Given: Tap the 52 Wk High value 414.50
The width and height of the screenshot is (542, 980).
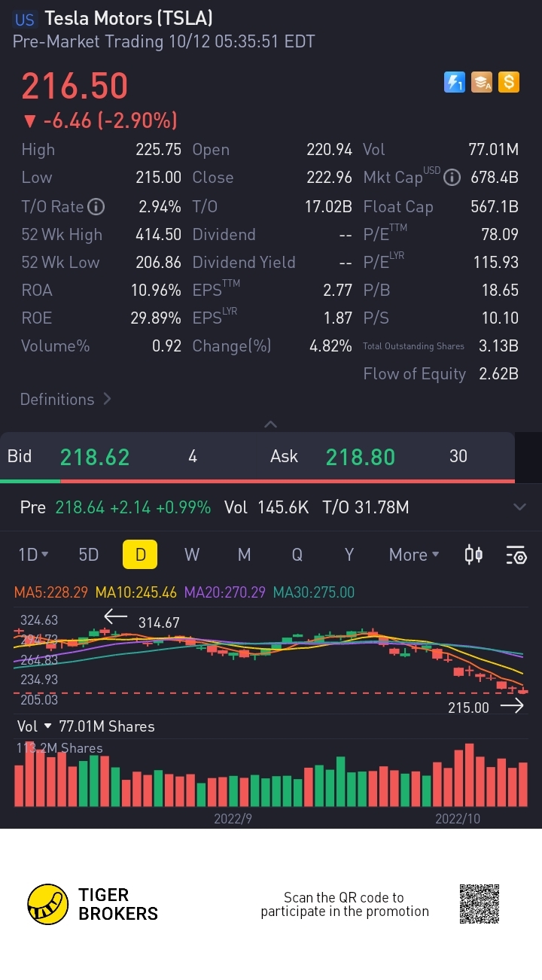Looking at the screenshot, I should pos(159,234).
